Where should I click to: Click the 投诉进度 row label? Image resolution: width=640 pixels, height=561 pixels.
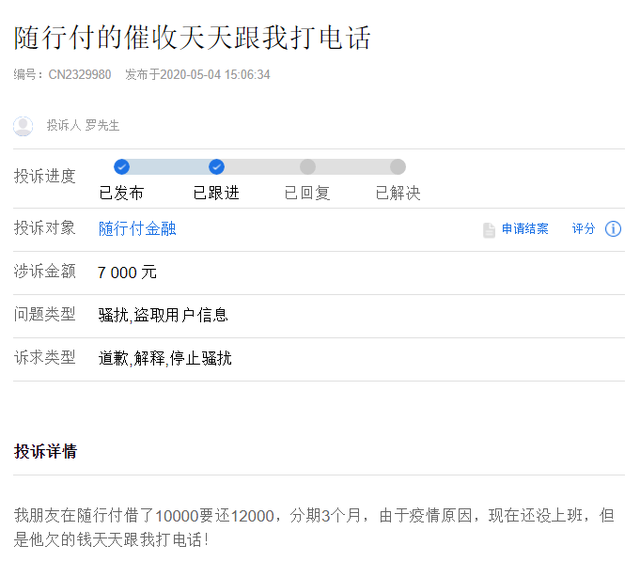click(45, 176)
